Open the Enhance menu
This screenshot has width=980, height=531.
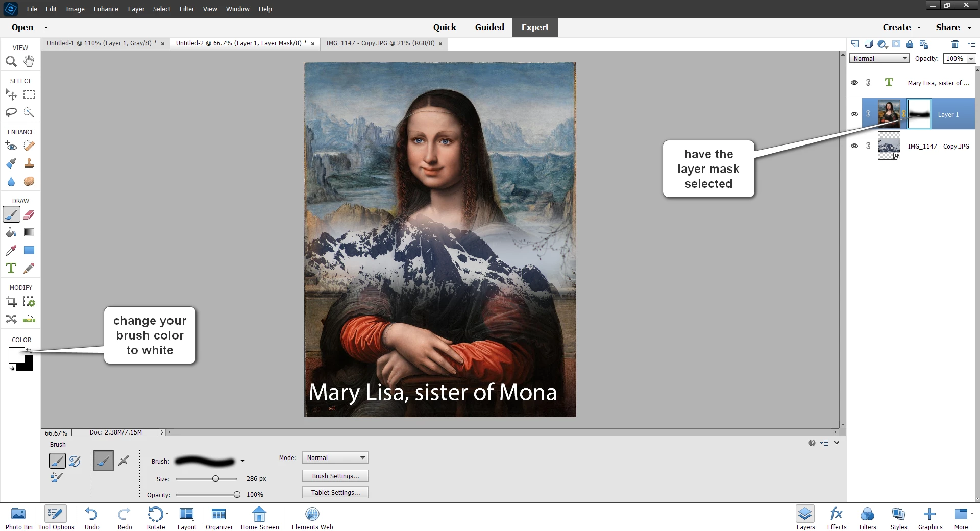click(x=106, y=9)
